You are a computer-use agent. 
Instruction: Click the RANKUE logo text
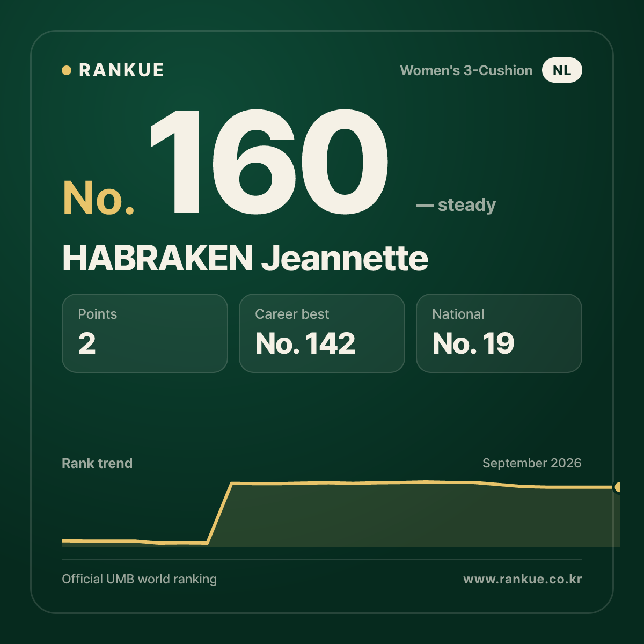(x=121, y=70)
